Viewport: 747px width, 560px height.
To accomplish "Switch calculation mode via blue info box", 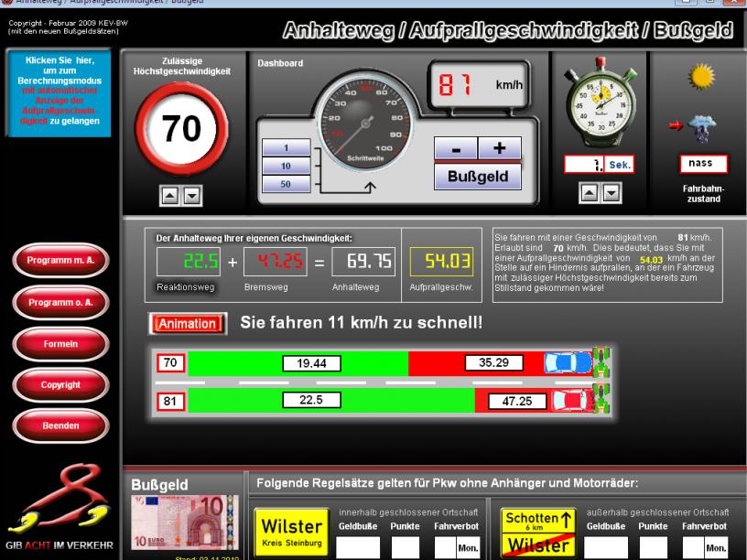I will (60, 92).
